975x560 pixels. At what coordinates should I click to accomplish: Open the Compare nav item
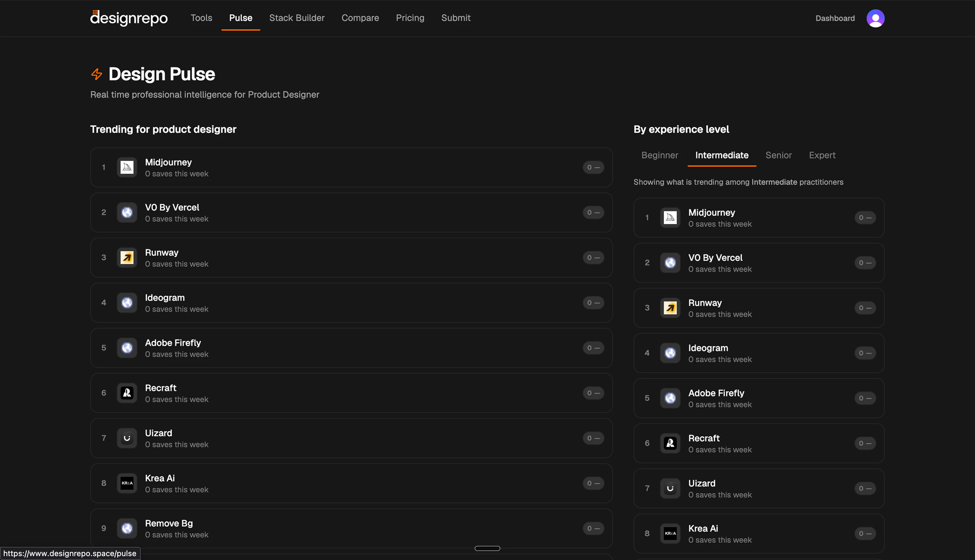click(x=360, y=18)
